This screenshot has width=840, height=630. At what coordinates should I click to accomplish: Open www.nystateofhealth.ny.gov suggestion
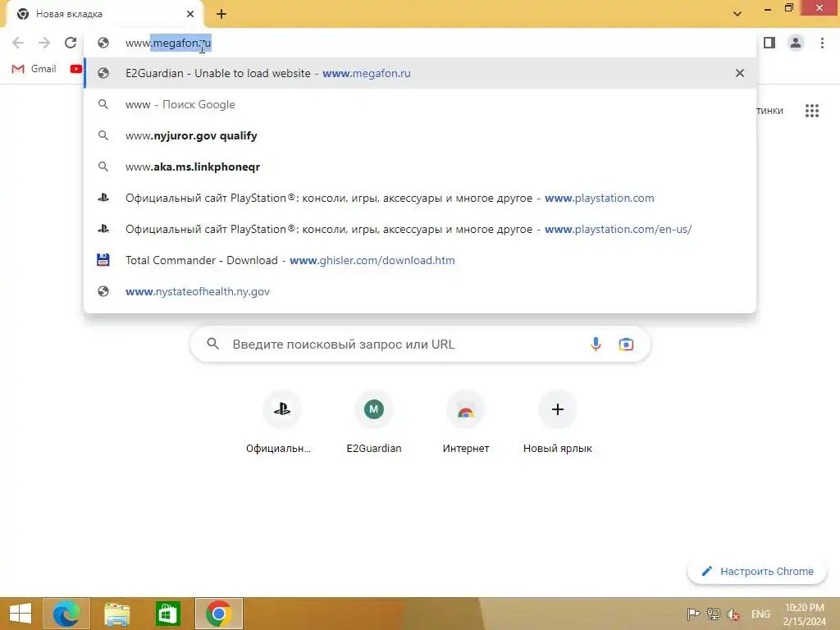(x=420, y=291)
